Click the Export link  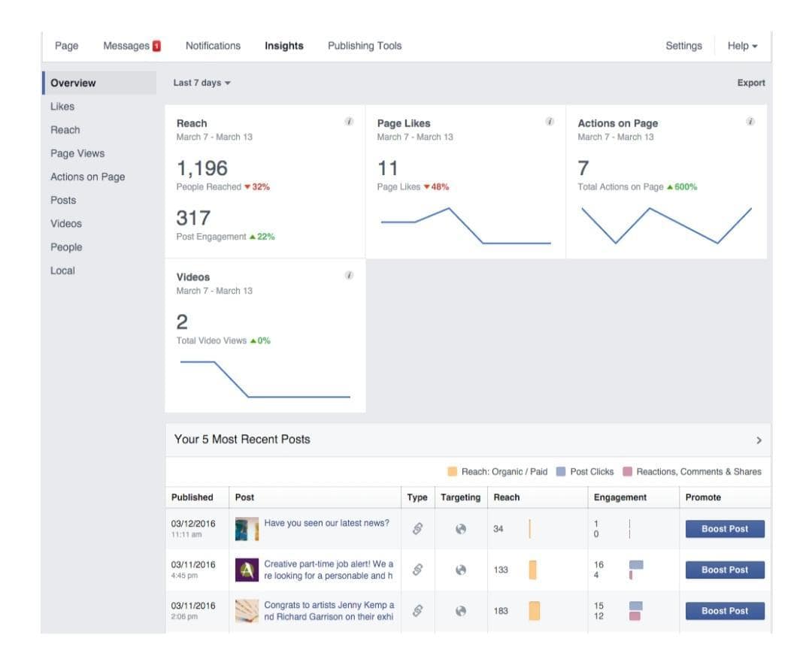click(x=750, y=83)
